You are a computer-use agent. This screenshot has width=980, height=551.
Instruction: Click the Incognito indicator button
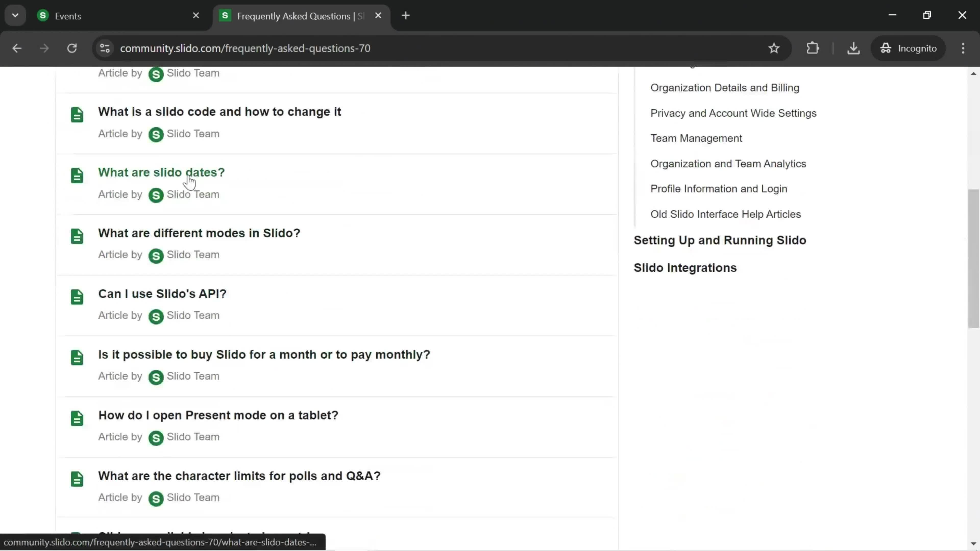[908, 48]
